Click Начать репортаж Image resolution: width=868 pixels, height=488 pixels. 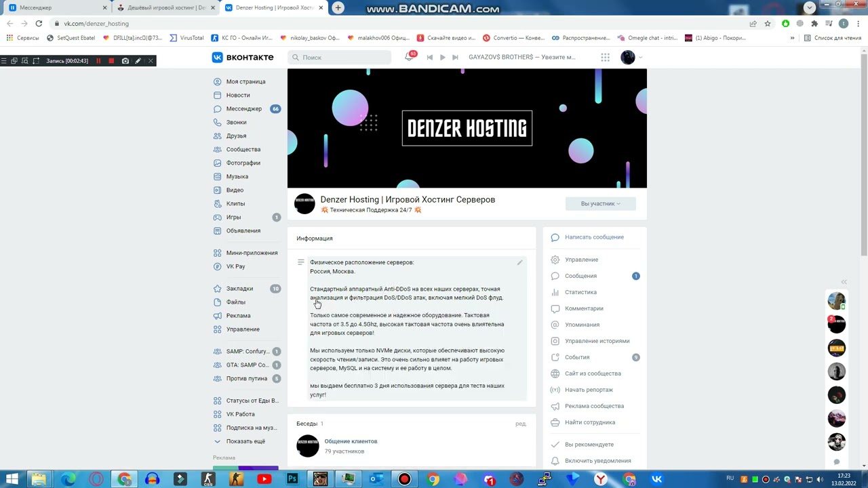coord(589,390)
